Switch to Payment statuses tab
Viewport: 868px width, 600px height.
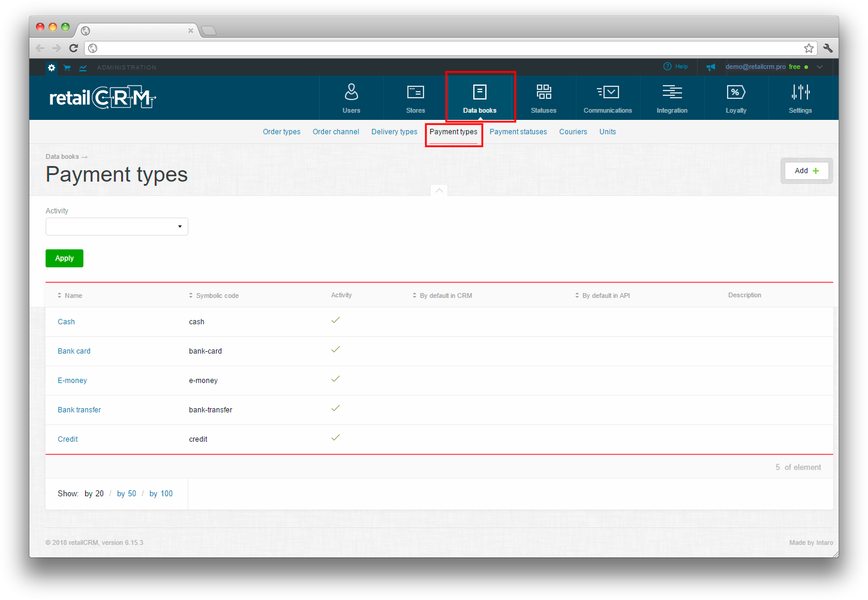tap(518, 132)
